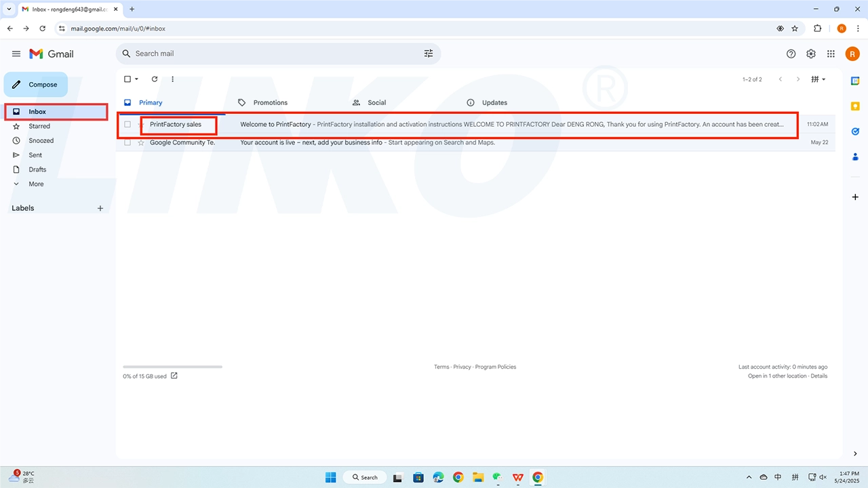Open Google Keep side panel
Viewport: 868px width, 488px height.
(x=855, y=106)
